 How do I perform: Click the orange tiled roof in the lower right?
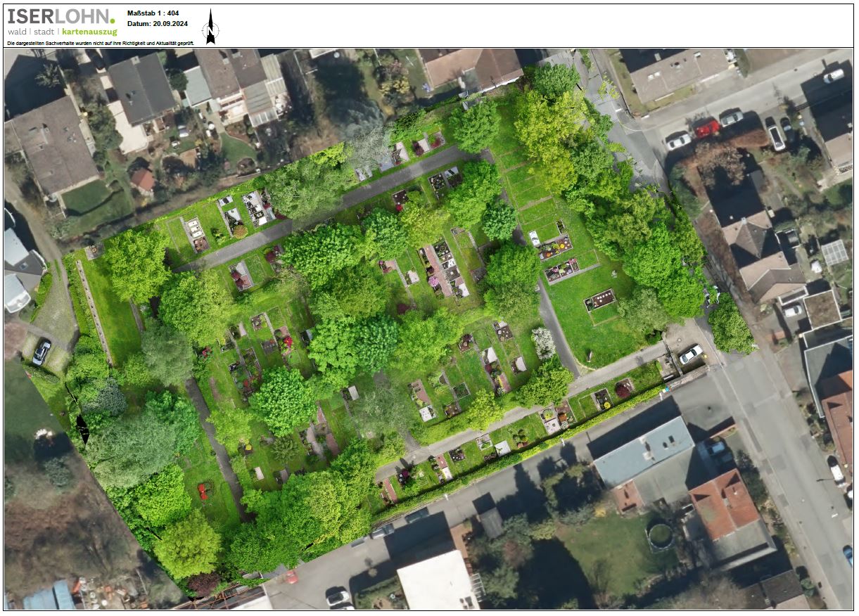point(724,504)
